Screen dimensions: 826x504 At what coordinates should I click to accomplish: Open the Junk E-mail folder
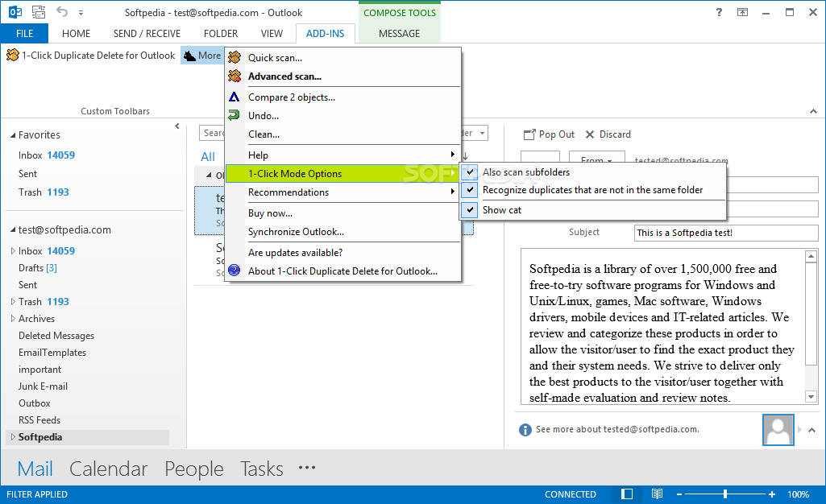pos(43,386)
